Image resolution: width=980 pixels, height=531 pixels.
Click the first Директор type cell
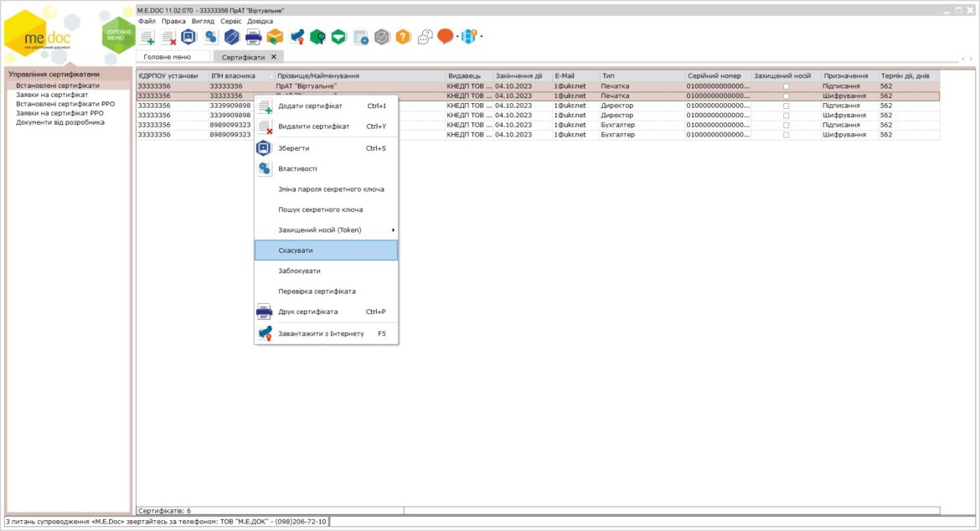pyautogui.click(x=642, y=106)
